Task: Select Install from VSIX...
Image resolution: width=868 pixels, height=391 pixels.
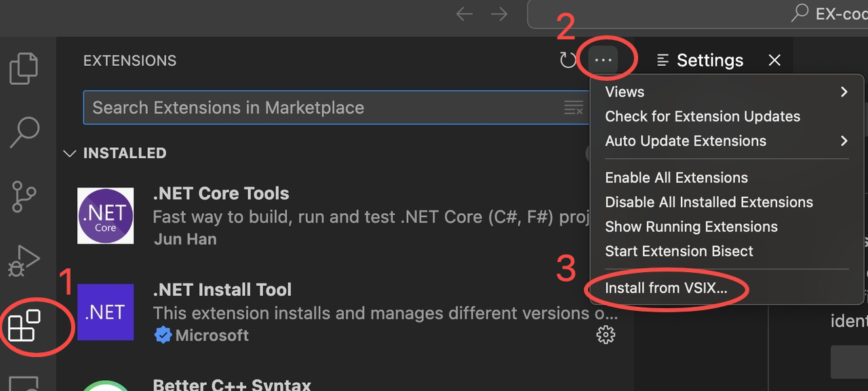Action: tap(727, 288)
